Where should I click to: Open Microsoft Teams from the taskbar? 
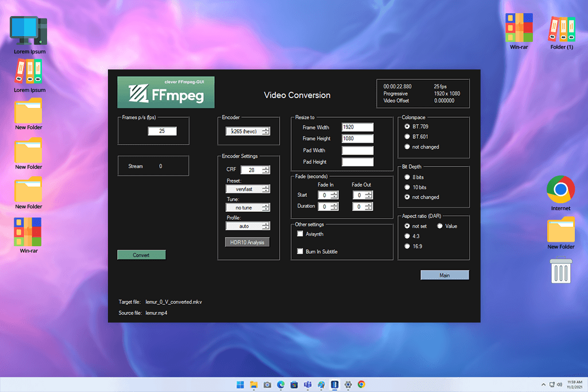[x=308, y=385]
